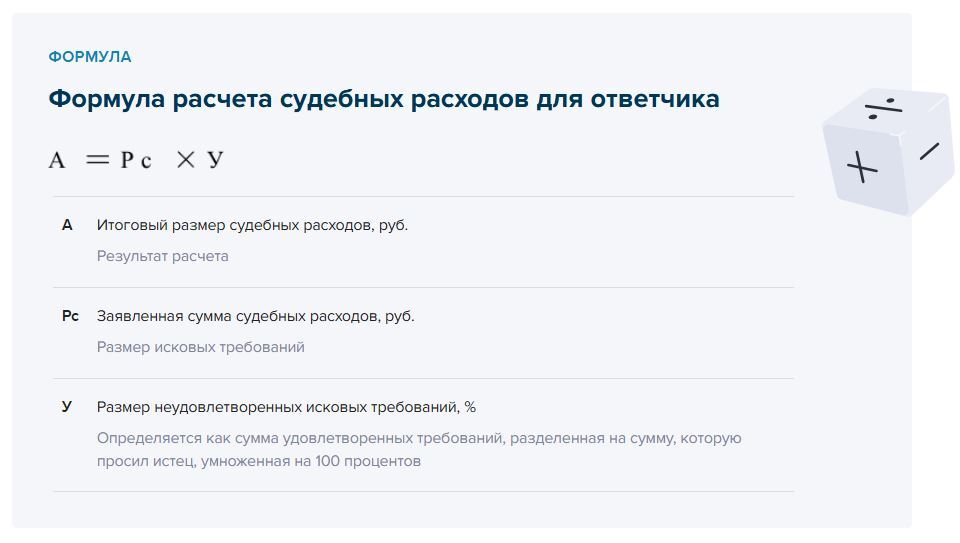Click Заявленная сумма судебных расходов text
The width and height of the screenshot is (960, 543).
255,316
